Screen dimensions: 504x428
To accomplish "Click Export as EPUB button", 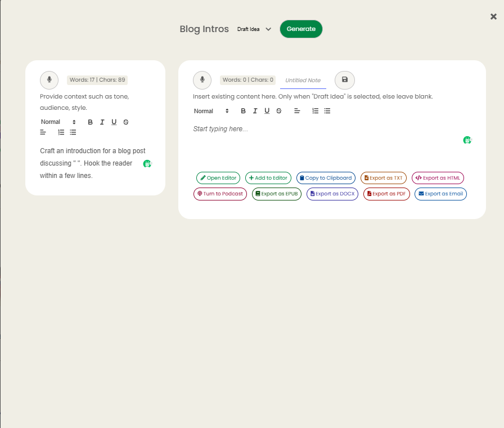I will (277, 194).
